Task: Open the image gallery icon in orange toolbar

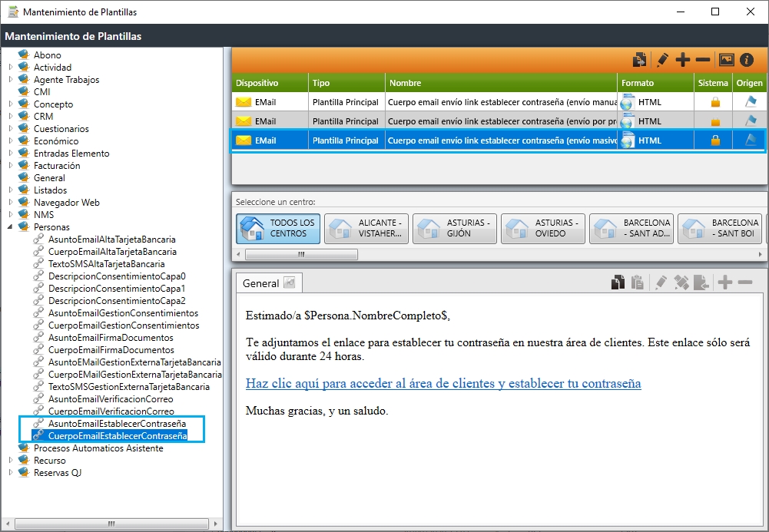Action: point(726,60)
